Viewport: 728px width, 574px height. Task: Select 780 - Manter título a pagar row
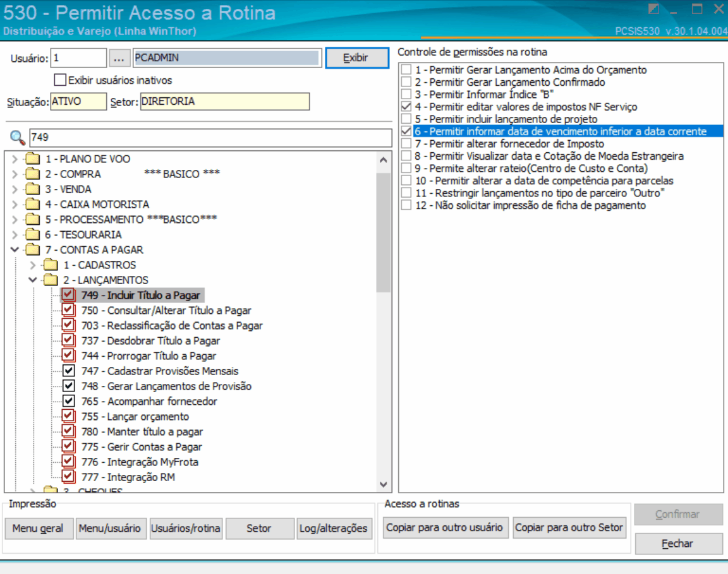[142, 431]
